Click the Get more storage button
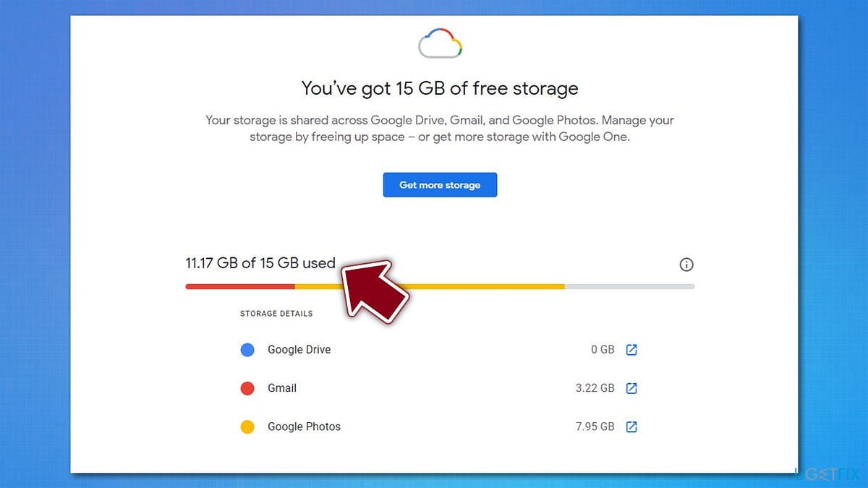This screenshot has width=868, height=488. pyautogui.click(x=440, y=184)
